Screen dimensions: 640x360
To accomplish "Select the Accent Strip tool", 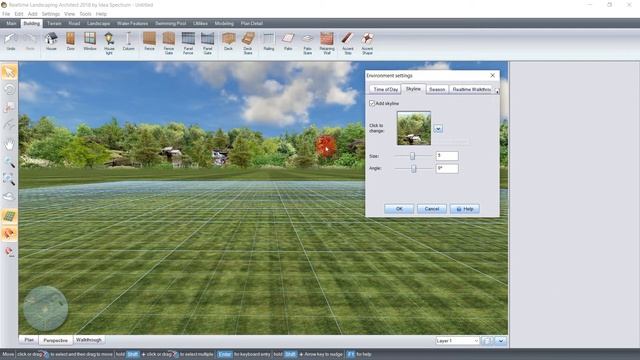I will point(348,43).
